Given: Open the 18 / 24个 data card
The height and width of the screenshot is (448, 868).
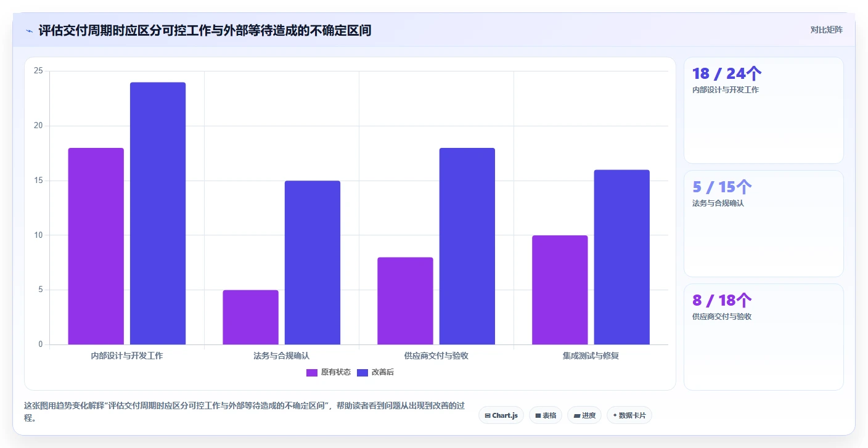Looking at the screenshot, I should tap(763, 110).
